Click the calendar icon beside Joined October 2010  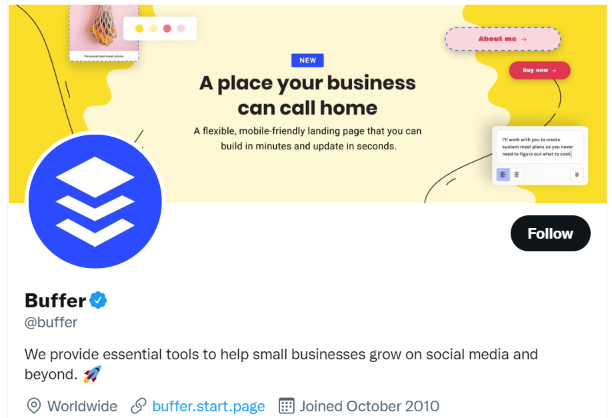286,406
